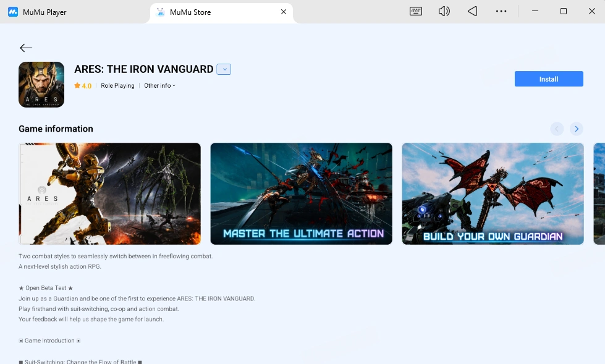Open the three-dots more options menu
Viewport: 605px width, 364px height.
(501, 11)
